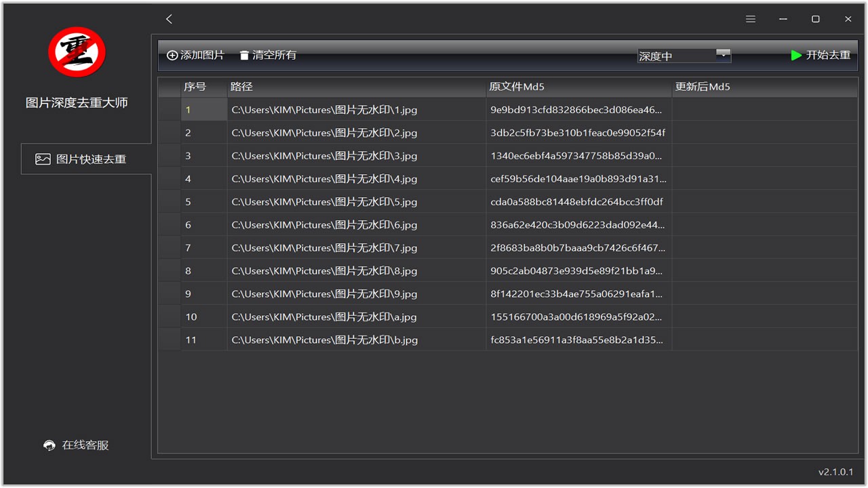The height and width of the screenshot is (488, 868).
Task: Click the trash icon for 清空所有
Action: (x=244, y=56)
